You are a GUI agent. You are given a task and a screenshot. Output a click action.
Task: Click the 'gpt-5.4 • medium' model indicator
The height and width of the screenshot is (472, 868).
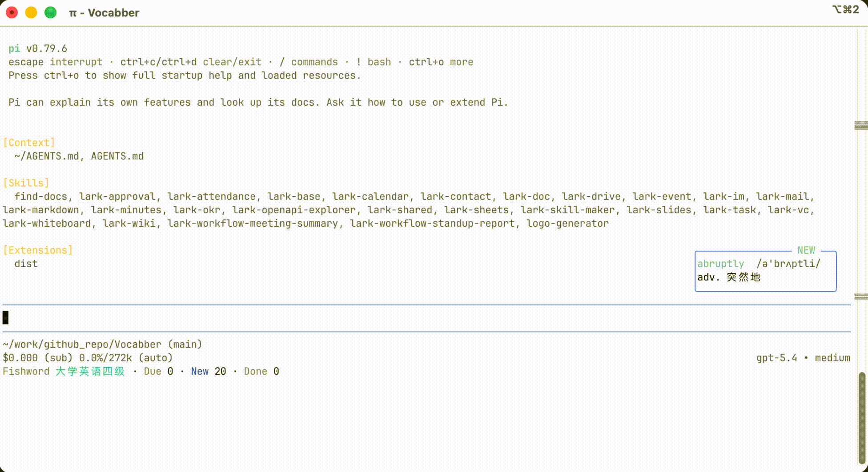(803, 358)
